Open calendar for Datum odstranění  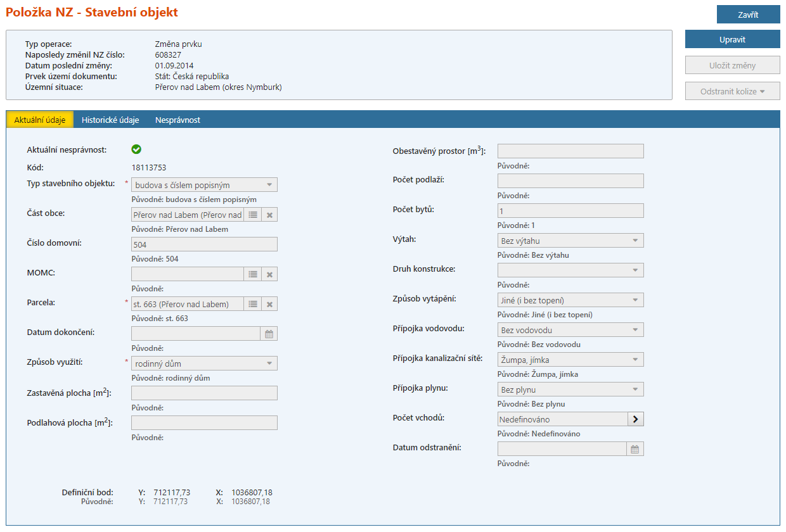click(x=635, y=449)
